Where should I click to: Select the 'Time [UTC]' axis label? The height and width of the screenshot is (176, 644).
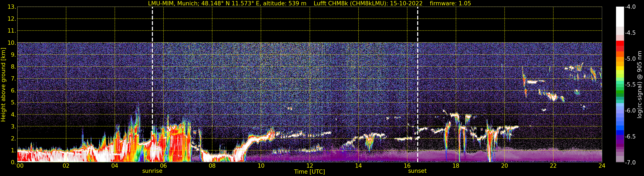coord(310,172)
